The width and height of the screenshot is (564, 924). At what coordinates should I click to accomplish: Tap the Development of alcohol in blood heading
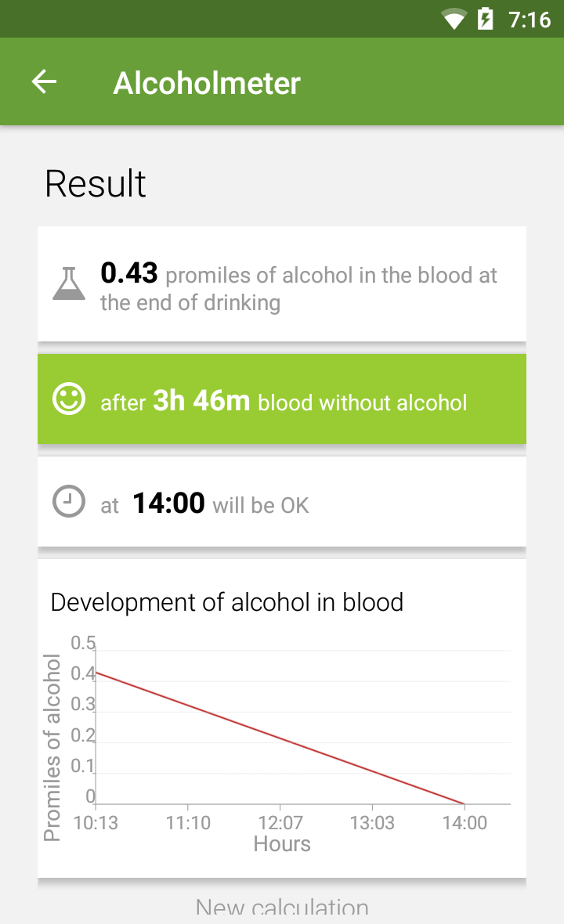pos(227,603)
